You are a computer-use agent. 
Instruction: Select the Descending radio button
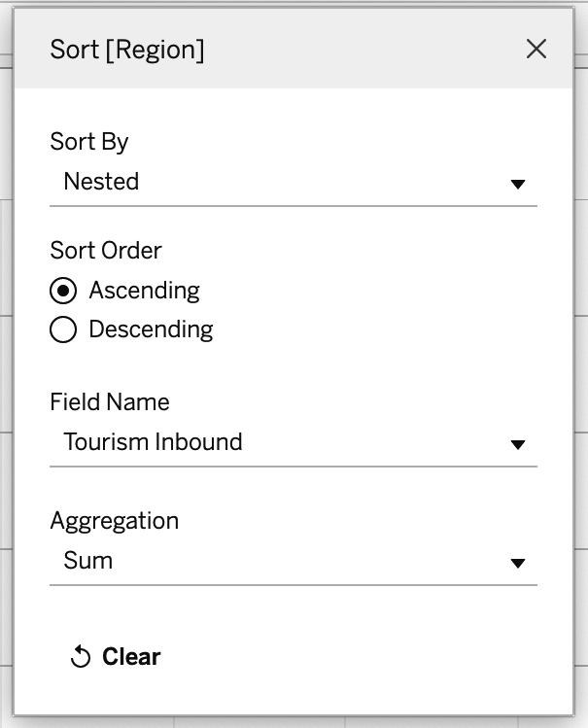pyautogui.click(x=63, y=329)
